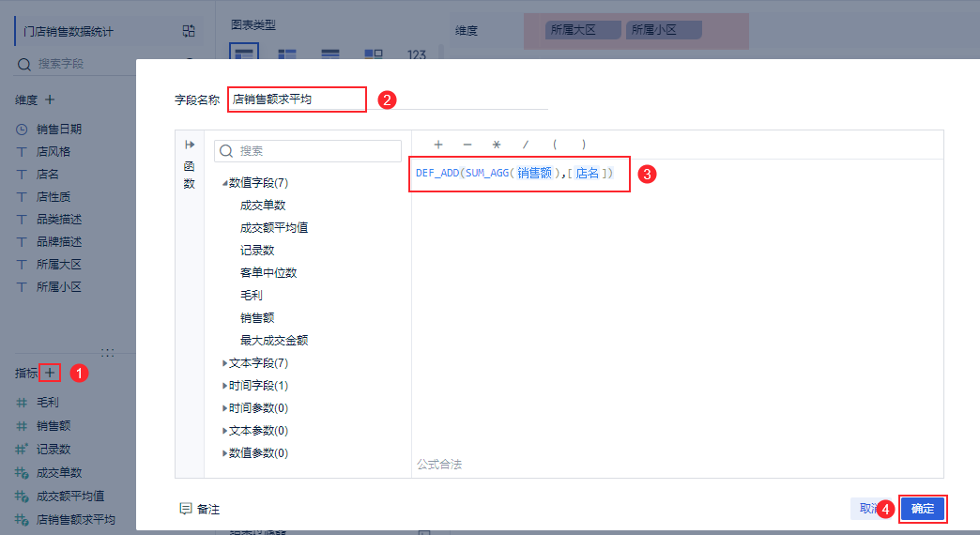This screenshot has width=980, height=535.
Task: Click the panel divider drag handle dots
Action: pyautogui.click(x=108, y=353)
